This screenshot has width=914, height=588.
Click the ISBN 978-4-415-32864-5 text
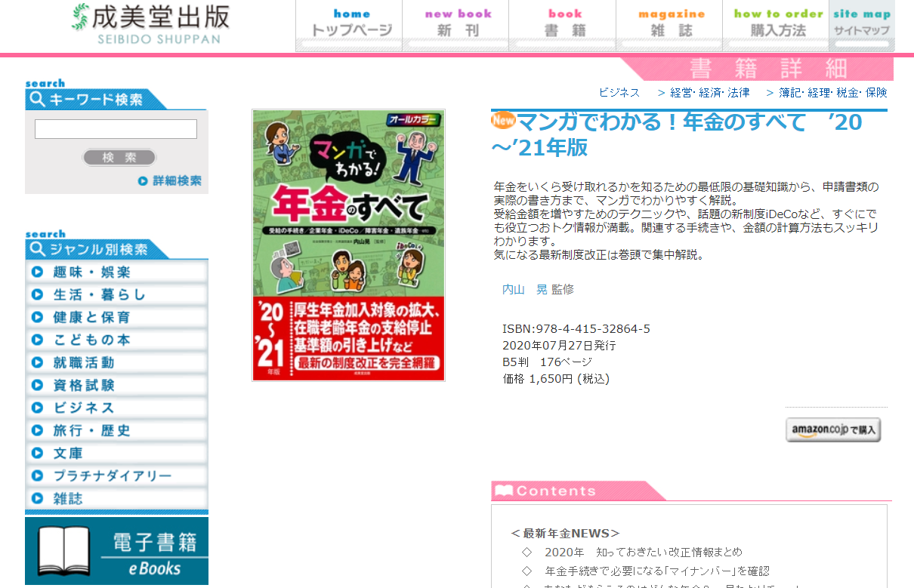point(576,329)
